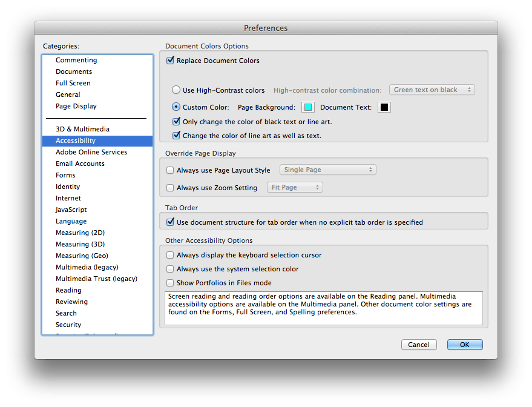
Task: Click the OK button
Action: point(464,344)
